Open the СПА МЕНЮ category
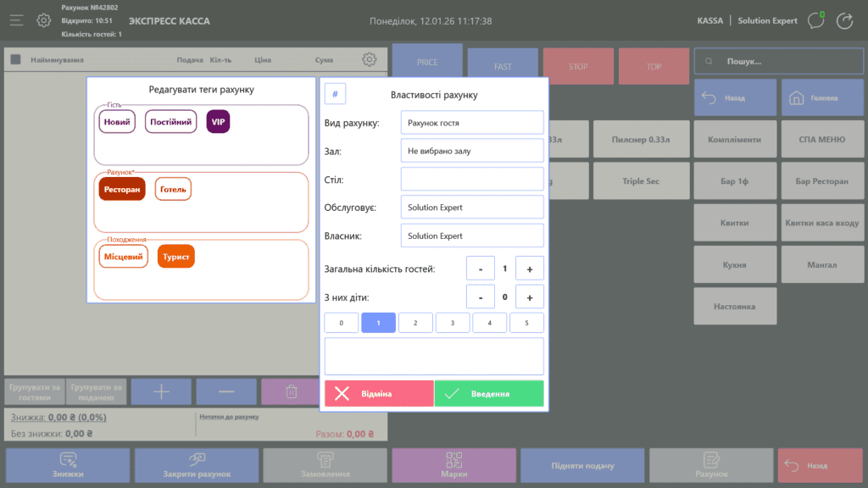Image resolution: width=868 pixels, height=488 pixels. 821,139
